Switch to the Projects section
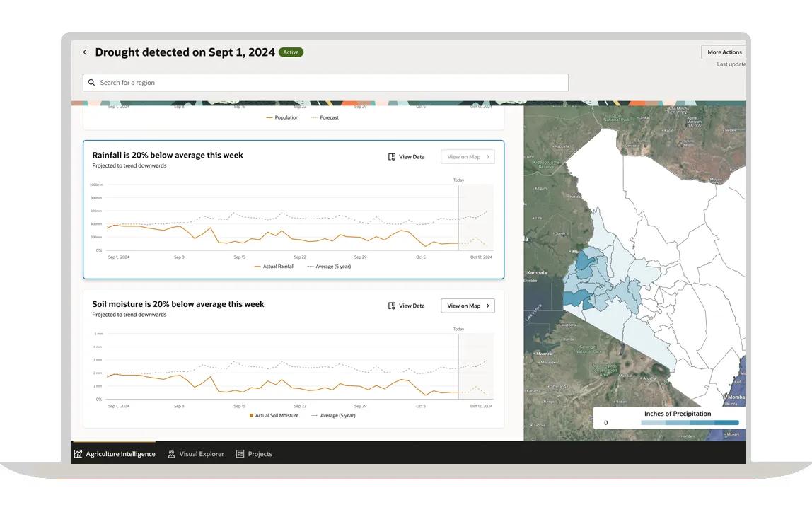 [254, 453]
